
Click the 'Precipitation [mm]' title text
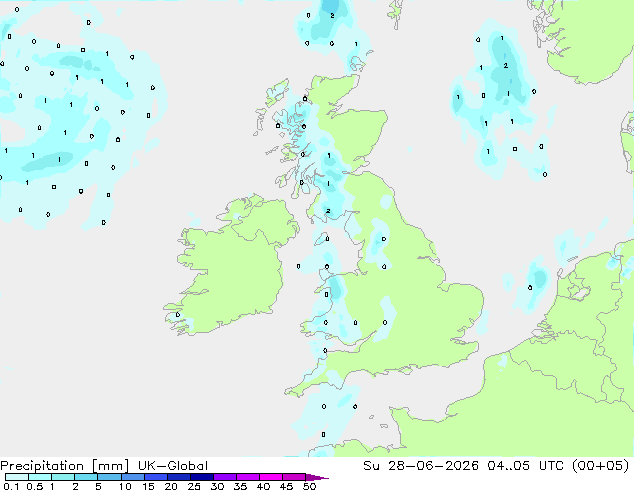pyautogui.click(x=65, y=466)
